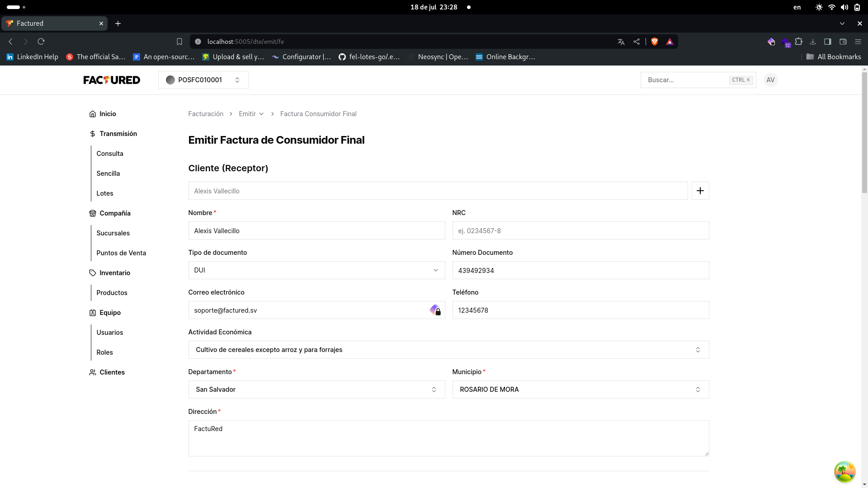Click the plus icon to add client
This screenshot has width=868, height=488.
[700, 191]
